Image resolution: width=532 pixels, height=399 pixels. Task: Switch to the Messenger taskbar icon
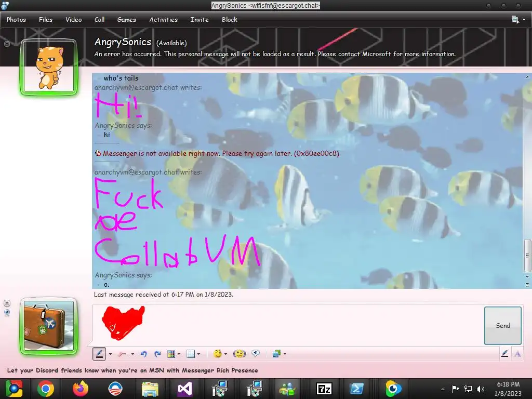point(287,389)
